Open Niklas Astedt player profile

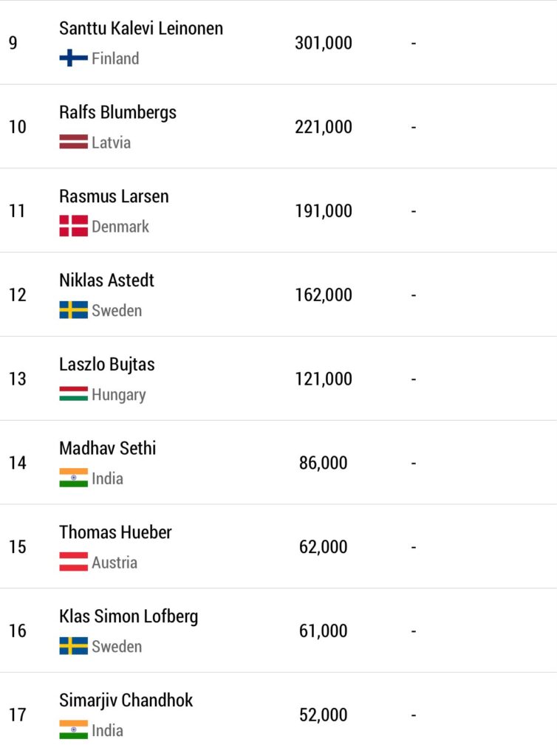(x=106, y=280)
